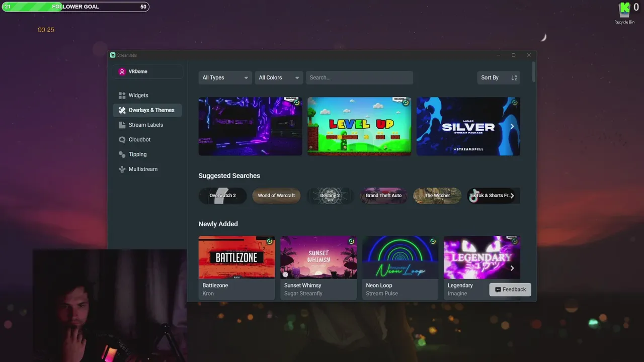
Task: Open the Recycle Bin desktop icon
Action: [624, 13]
